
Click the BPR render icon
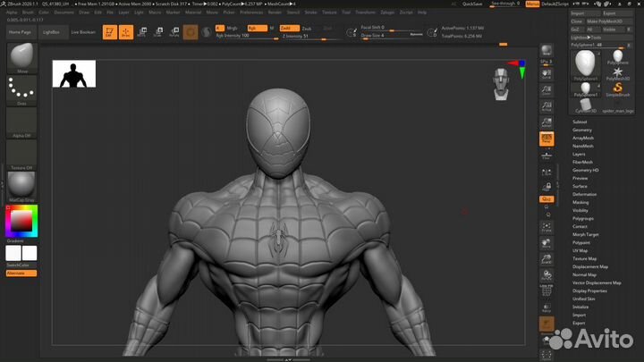click(x=547, y=51)
